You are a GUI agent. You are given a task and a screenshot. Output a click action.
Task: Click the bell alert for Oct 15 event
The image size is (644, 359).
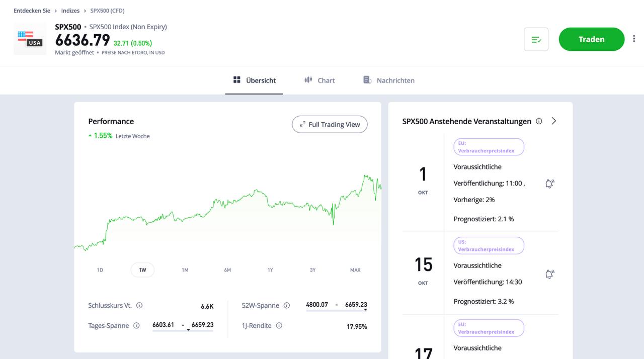(x=549, y=275)
